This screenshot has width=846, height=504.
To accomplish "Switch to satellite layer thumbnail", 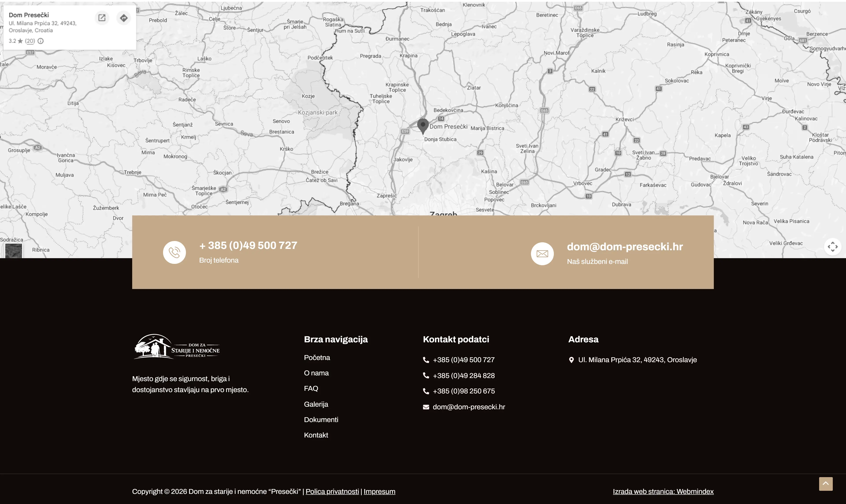I will tap(14, 251).
